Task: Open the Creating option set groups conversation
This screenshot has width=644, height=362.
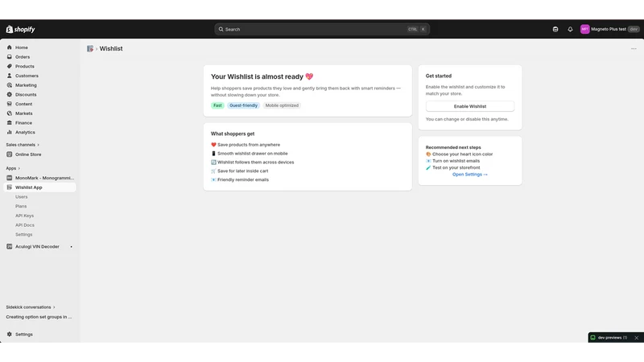Action: [x=39, y=317]
